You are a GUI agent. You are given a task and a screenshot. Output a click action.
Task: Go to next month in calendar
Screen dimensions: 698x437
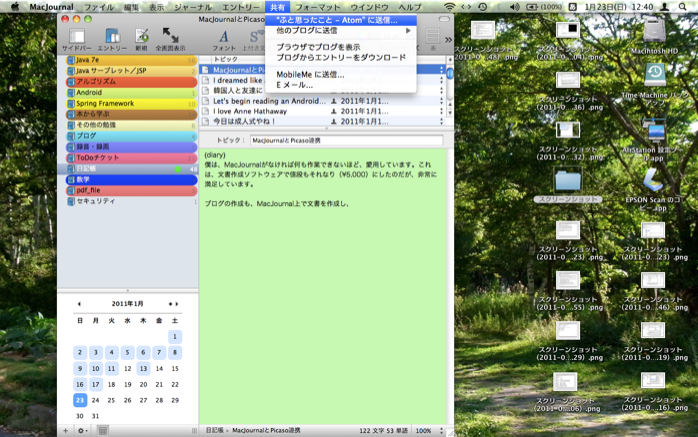point(177,304)
